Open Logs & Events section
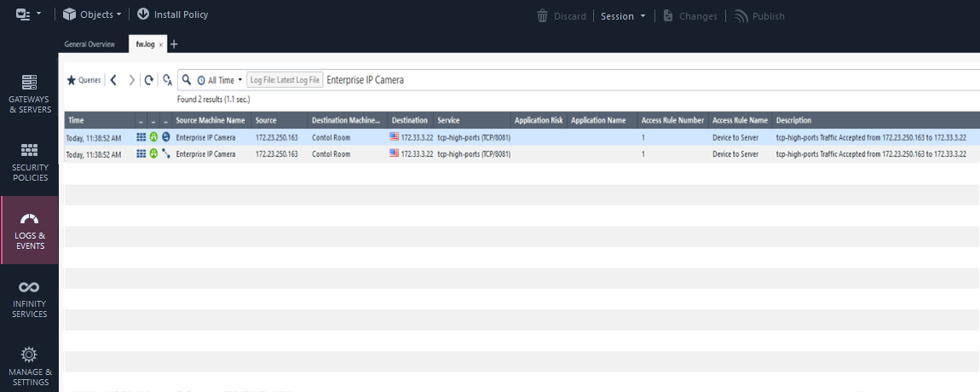 (29, 231)
